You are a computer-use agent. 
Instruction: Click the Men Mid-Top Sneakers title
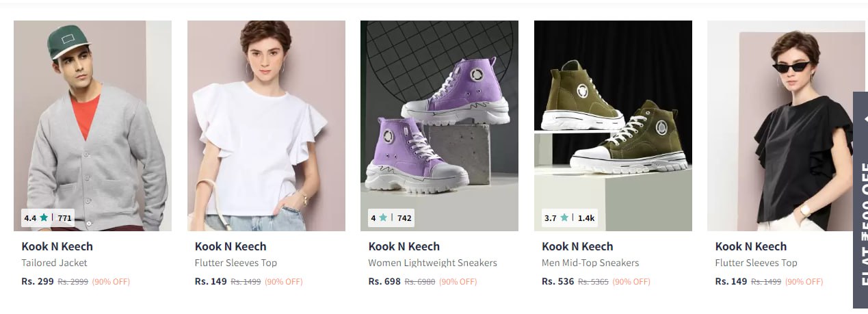590,263
